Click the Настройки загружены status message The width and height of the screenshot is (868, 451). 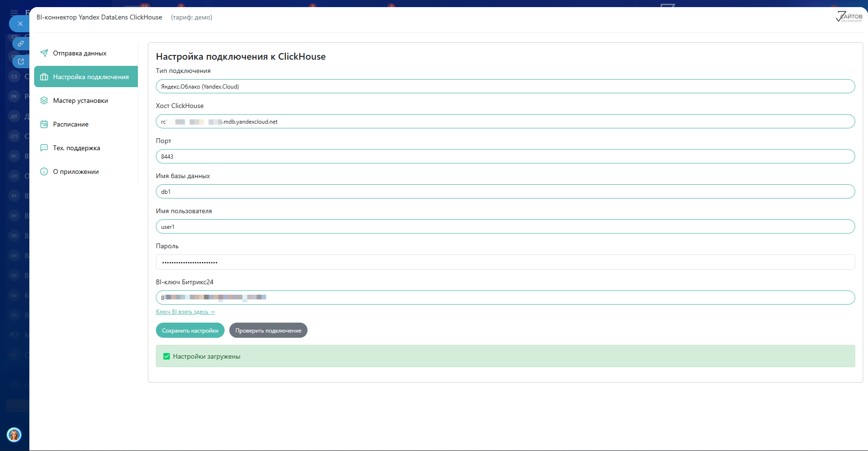[x=505, y=356]
